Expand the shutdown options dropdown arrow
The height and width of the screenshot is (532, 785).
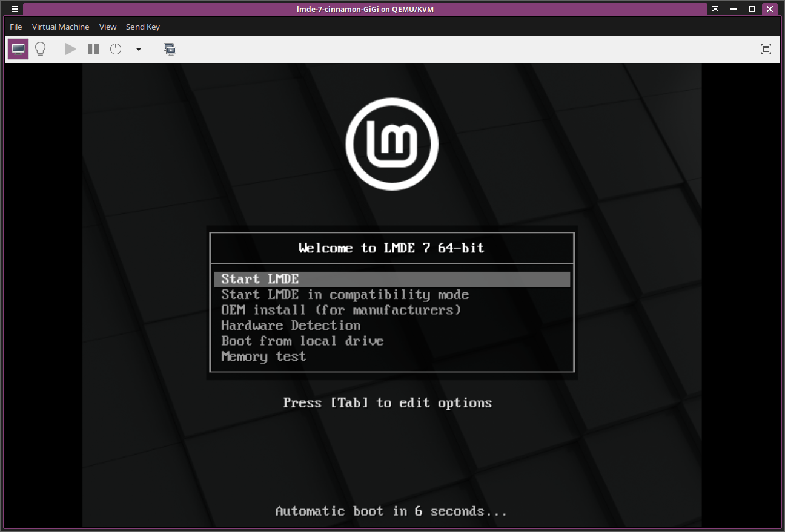(138, 49)
